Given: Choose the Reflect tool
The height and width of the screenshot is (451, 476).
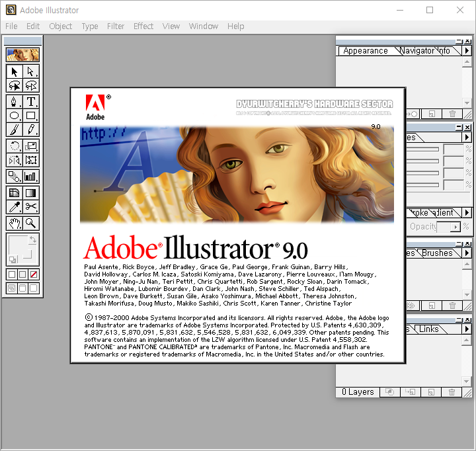Looking at the screenshot, I should pos(15,160).
